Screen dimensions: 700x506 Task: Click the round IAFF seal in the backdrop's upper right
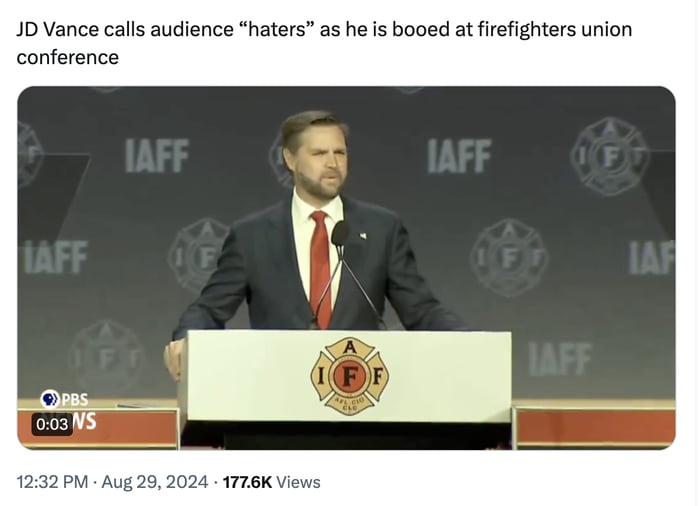pyautogui.click(x=609, y=155)
